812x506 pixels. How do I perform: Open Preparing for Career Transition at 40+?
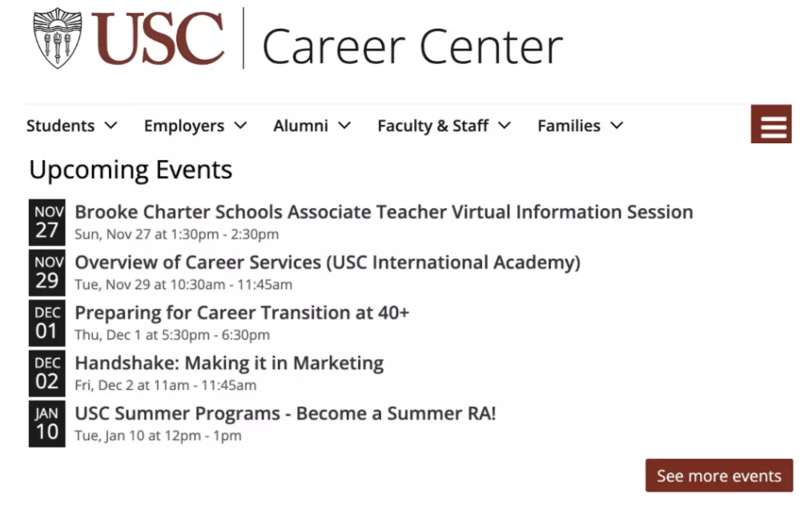click(242, 312)
